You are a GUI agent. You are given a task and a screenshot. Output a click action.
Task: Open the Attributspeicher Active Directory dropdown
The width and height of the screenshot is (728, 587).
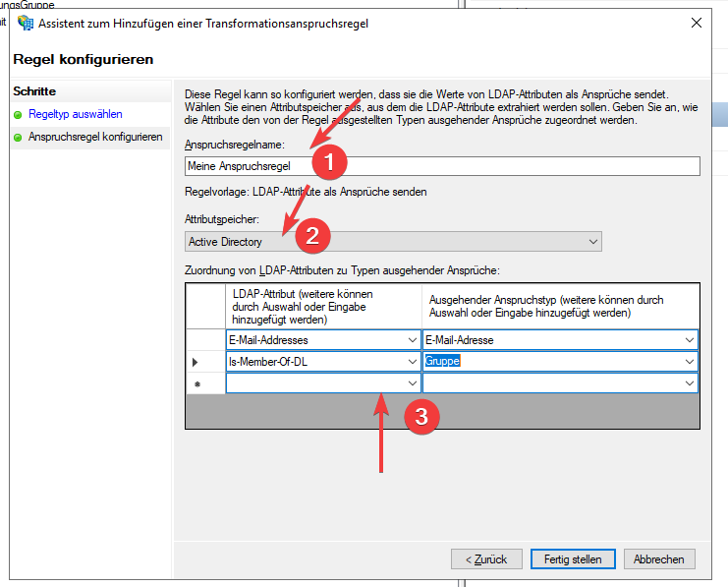[592, 241]
